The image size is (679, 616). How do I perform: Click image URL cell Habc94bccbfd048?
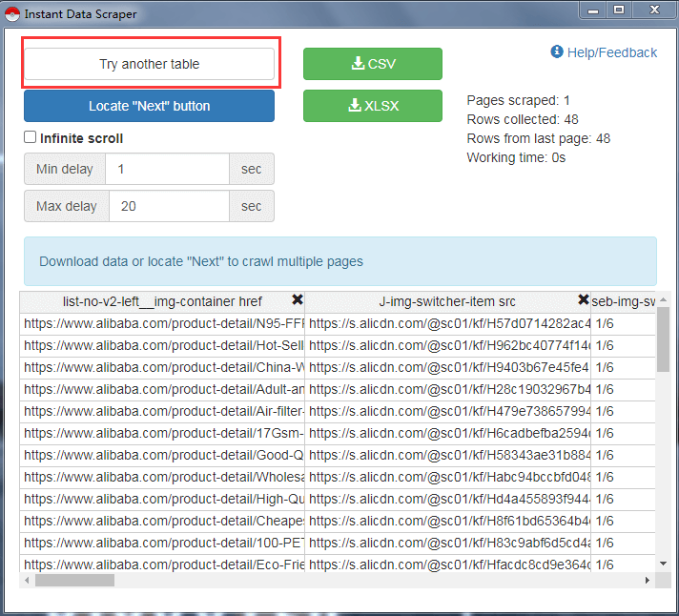448,477
